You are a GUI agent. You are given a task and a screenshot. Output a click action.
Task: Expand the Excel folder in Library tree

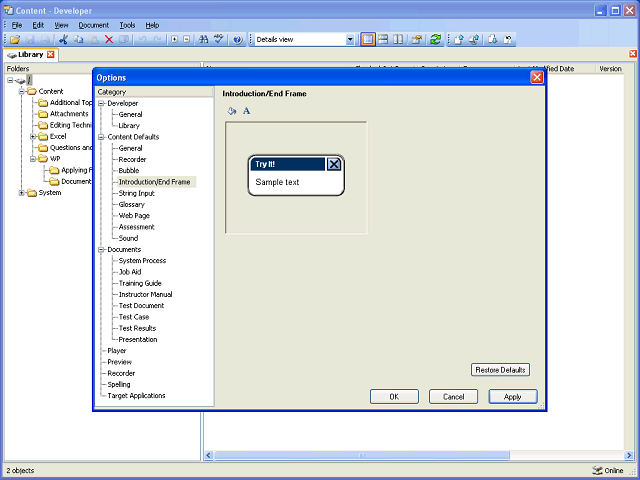click(33, 136)
